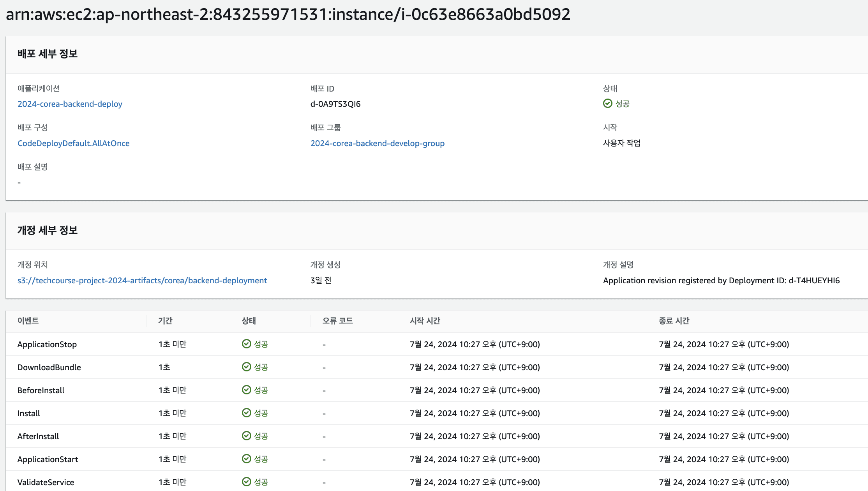Open the 2024-corea-backend-develop-group deployment group link
The width and height of the screenshot is (868, 491).
377,143
